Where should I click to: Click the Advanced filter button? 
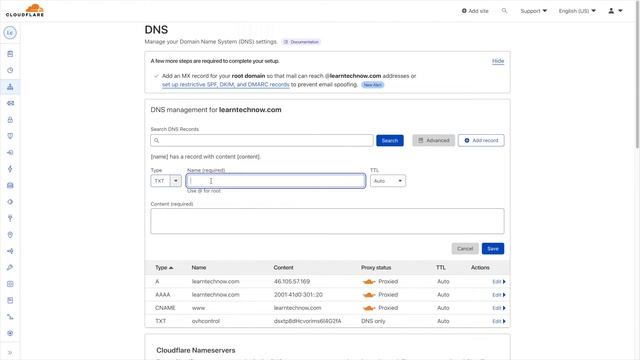pos(433,140)
